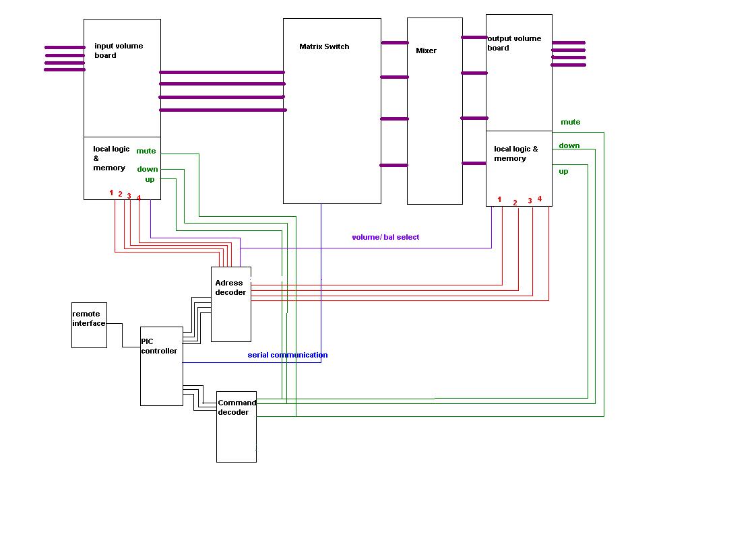Click green 'down' label beside output board
Viewport: 756px width, 540px height.
tap(569, 145)
